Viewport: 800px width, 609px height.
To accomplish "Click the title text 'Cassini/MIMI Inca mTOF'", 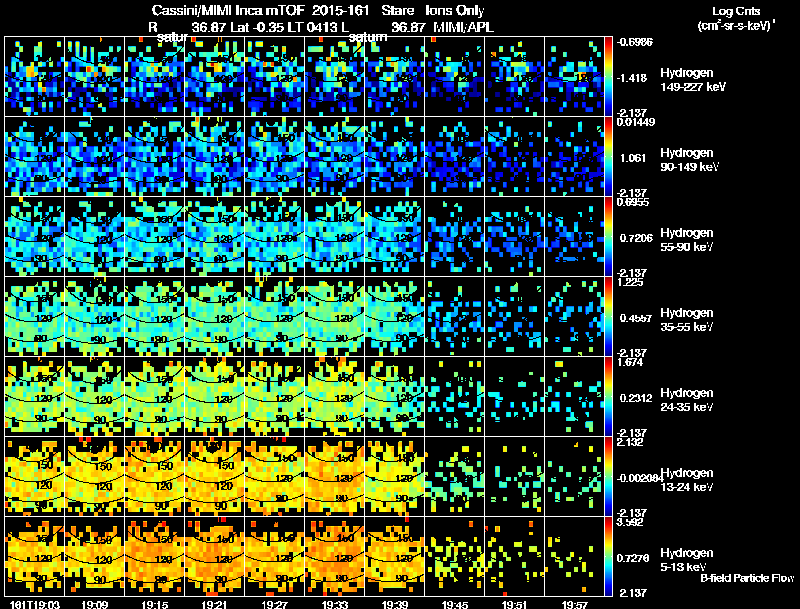I will (228, 10).
